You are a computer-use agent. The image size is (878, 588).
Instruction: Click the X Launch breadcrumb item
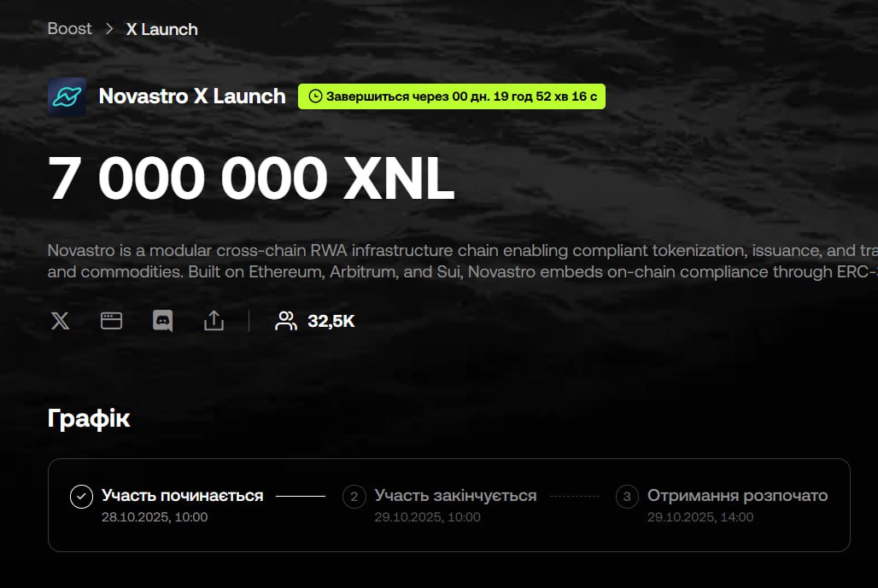pos(161,29)
